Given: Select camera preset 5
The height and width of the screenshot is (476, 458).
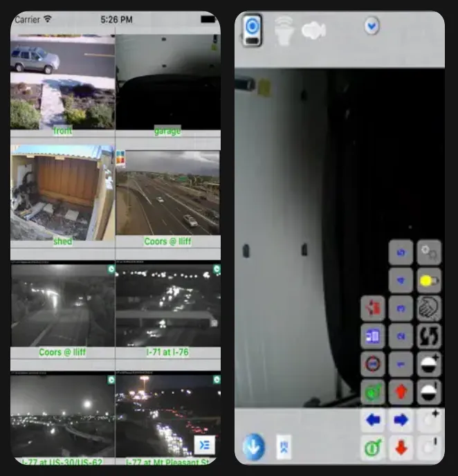Looking at the screenshot, I should pos(401,253).
